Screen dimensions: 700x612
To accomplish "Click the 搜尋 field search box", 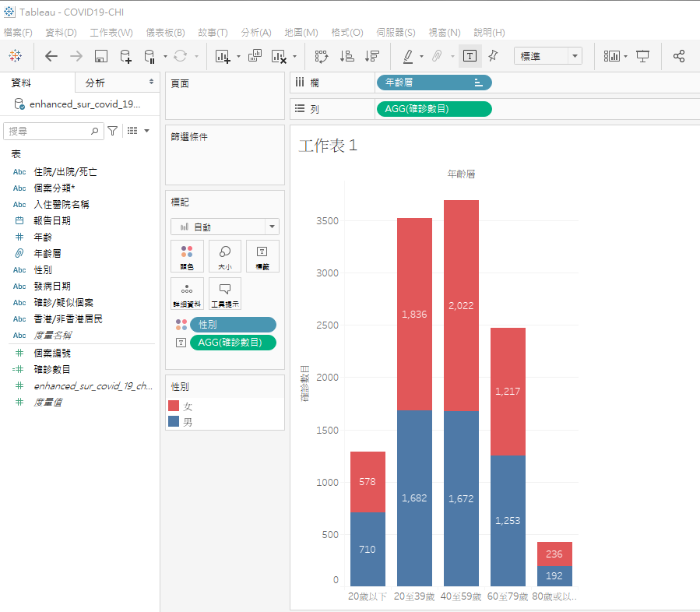I will coord(53,132).
